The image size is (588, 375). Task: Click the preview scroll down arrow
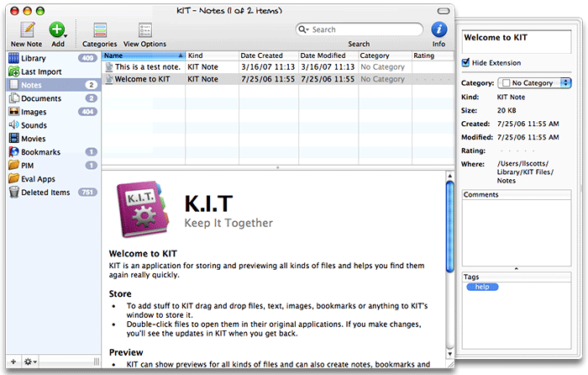[450, 354]
